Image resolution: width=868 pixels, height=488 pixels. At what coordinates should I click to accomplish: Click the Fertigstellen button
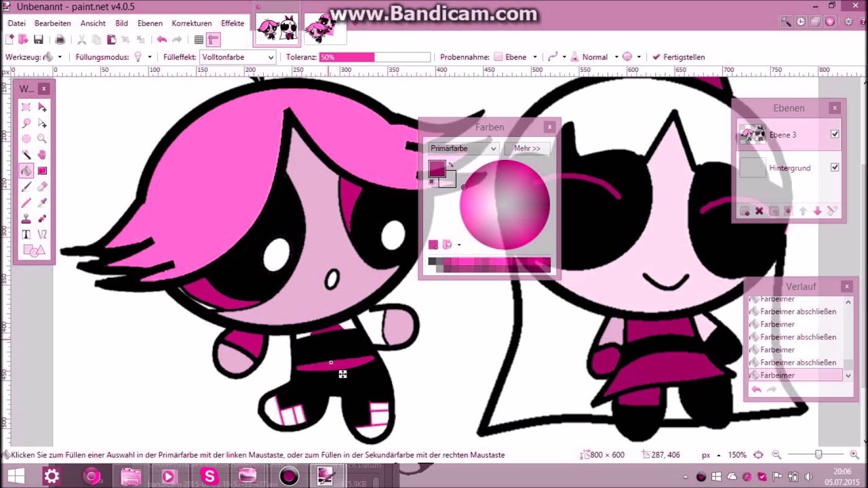[x=679, y=57]
